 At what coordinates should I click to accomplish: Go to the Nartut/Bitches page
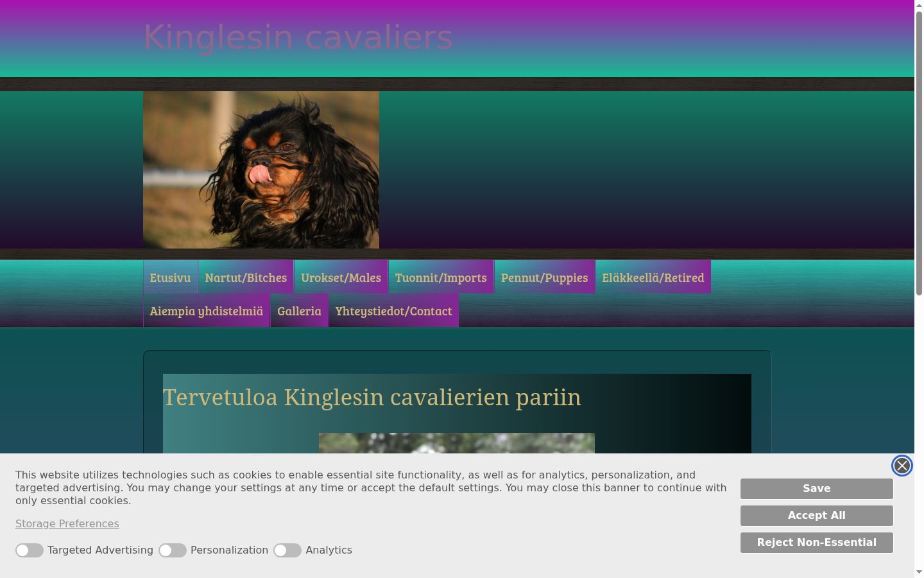point(246,277)
